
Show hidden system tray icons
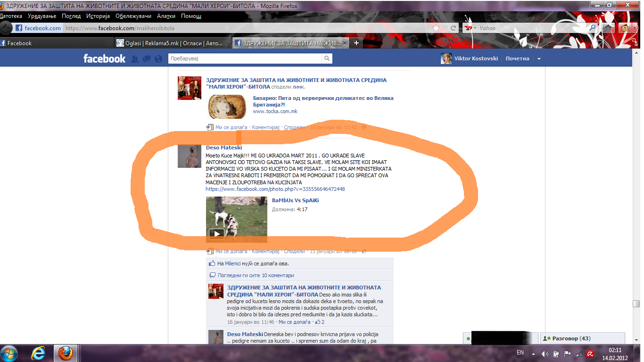pyautogui.click(x=533, y=354)
